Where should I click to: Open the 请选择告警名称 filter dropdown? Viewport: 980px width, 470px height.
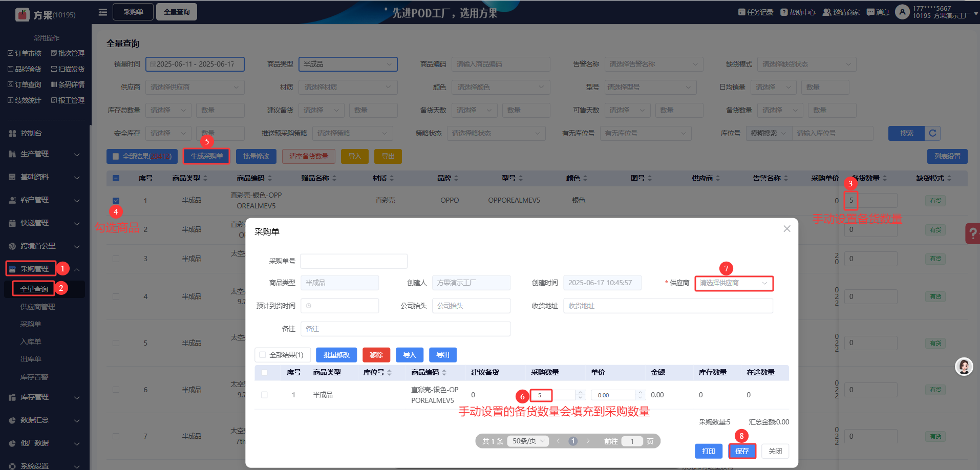[654, 64]
